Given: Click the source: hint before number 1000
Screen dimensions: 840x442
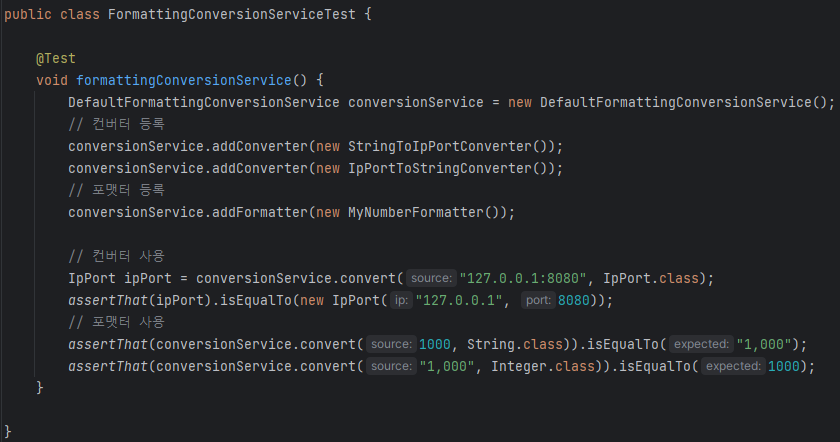Looking at the screenshot, I should pos(391,344).
